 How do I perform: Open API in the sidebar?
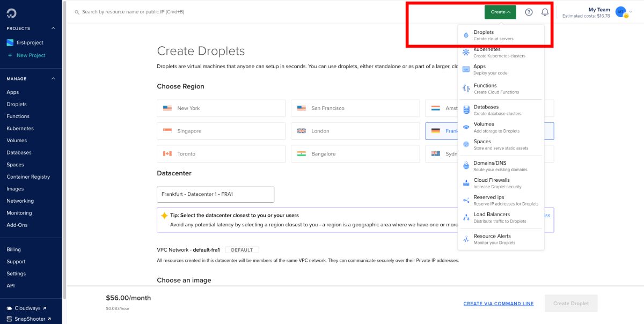[x=11, y=286]
